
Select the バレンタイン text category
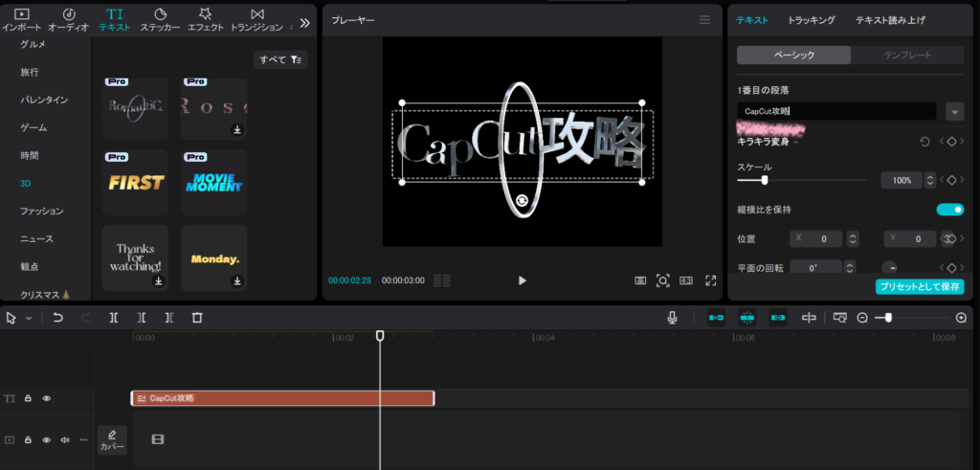pyautogui.click(x=44, y=100)
